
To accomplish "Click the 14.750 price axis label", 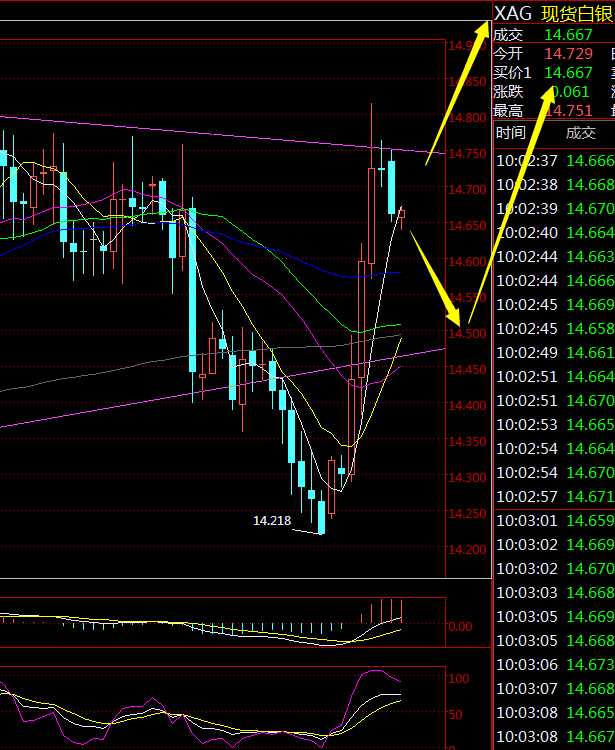I will [467, 154].
